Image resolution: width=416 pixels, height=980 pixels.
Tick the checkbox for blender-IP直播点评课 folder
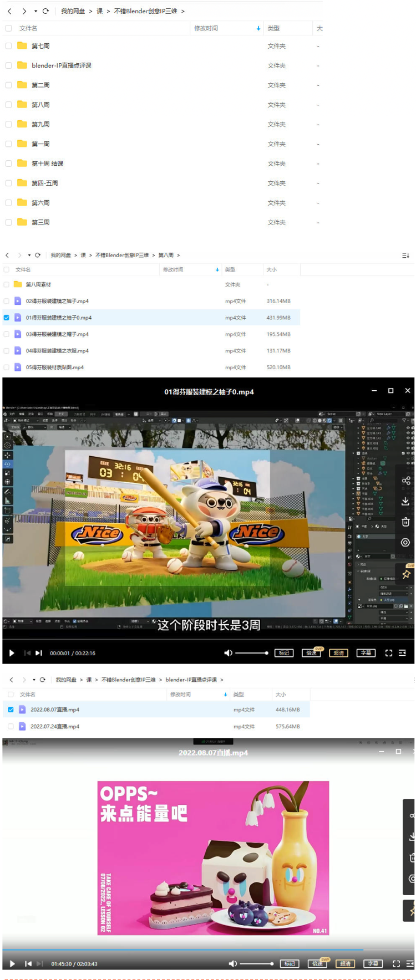[x=8, y=65]
